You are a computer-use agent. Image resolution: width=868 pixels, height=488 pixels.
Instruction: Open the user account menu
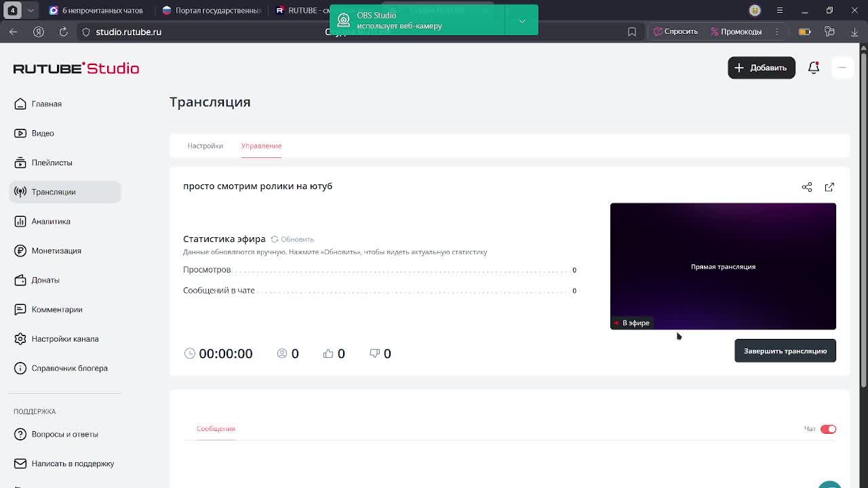click(842, 68)
